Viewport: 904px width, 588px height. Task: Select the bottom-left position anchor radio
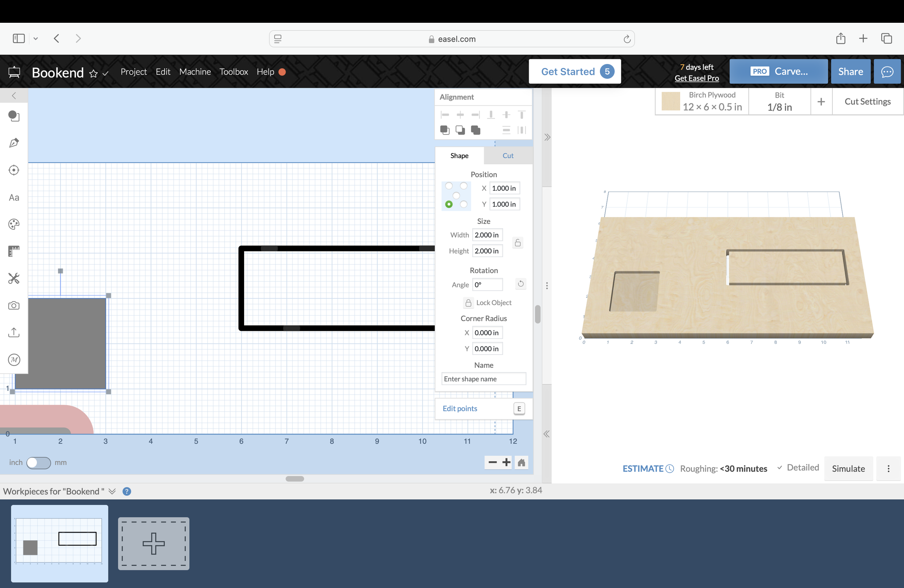449,204
